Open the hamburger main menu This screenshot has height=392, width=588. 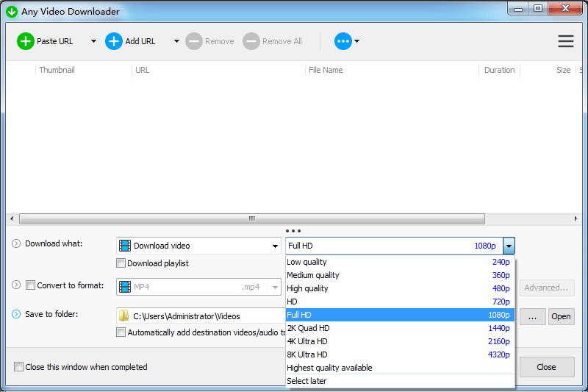pos(566,41)
